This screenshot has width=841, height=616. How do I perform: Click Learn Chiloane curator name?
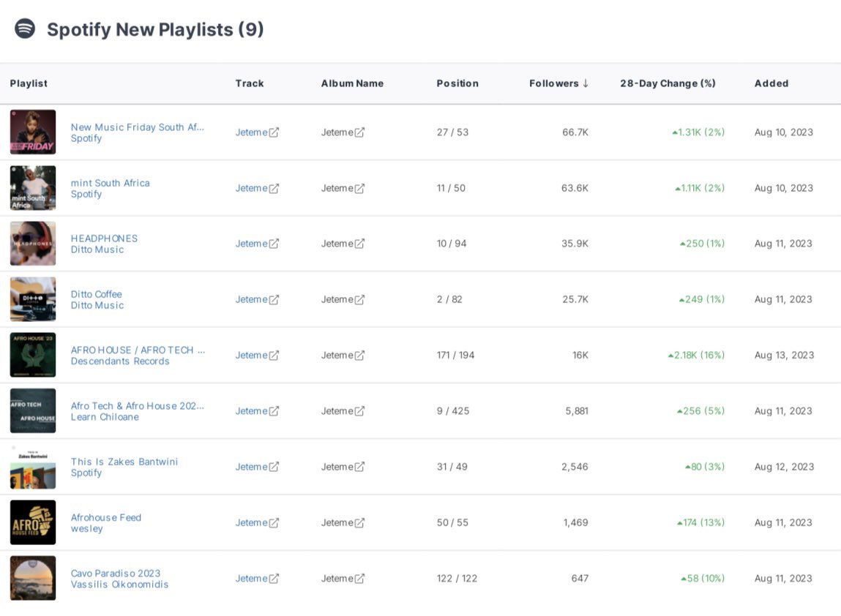[105, 417]
